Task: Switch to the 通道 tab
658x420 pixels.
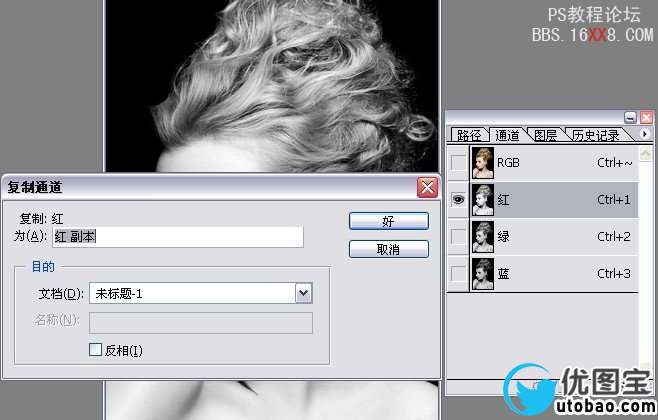Action: (x=507, y=135)
